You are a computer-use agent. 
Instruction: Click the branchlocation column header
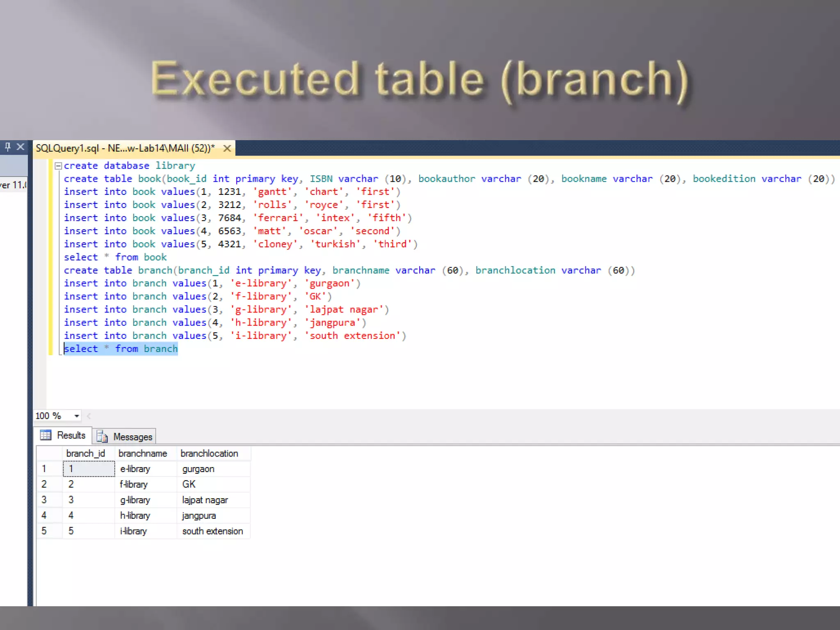(x=214, y=453)
